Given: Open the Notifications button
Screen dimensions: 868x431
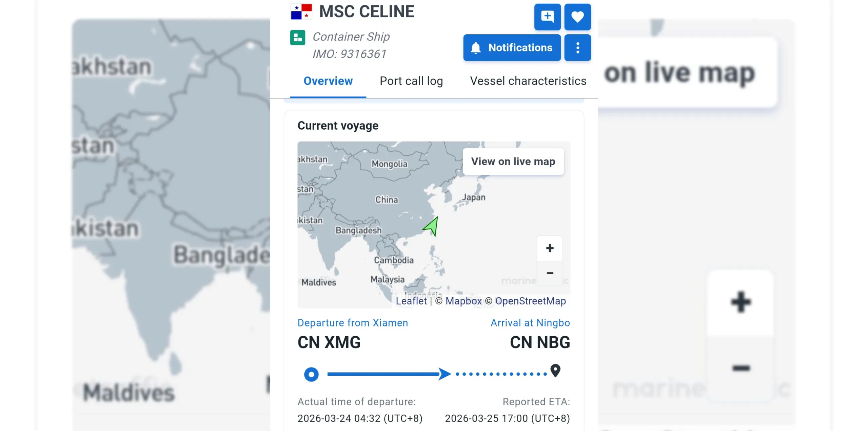Looking at the screenshot, I should tap(512, 48).
